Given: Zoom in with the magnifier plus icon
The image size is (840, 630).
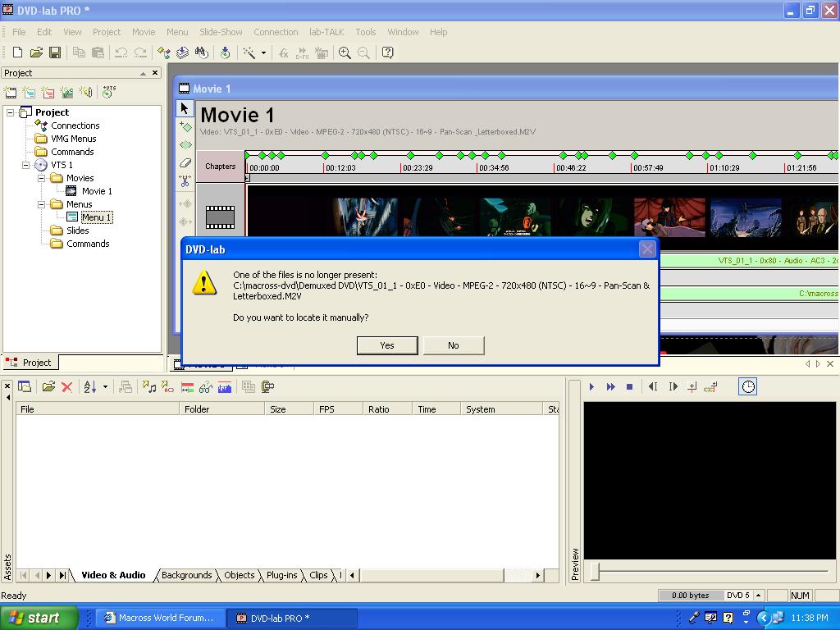Looking at the screenshot, I should pos(345,52).
